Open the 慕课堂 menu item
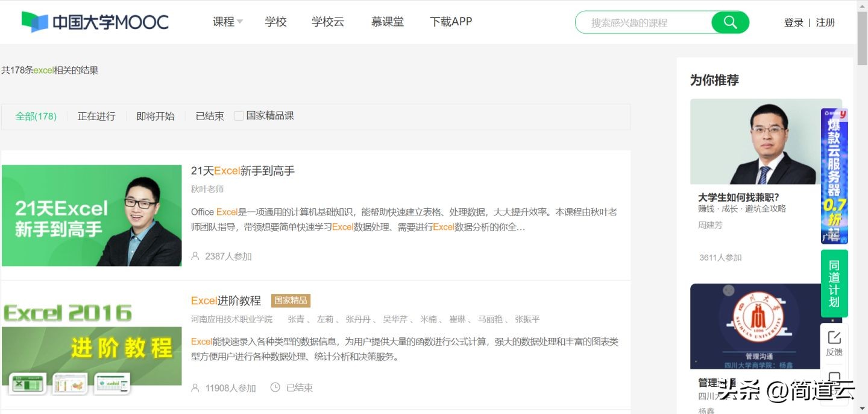Image resolution: width=868 pixels, height=414 pixels. click(x=388, y=22)
